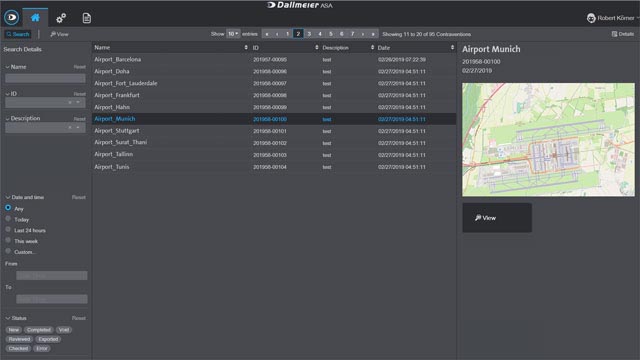
Task: Open the settings gears icon
Action: 61,18
